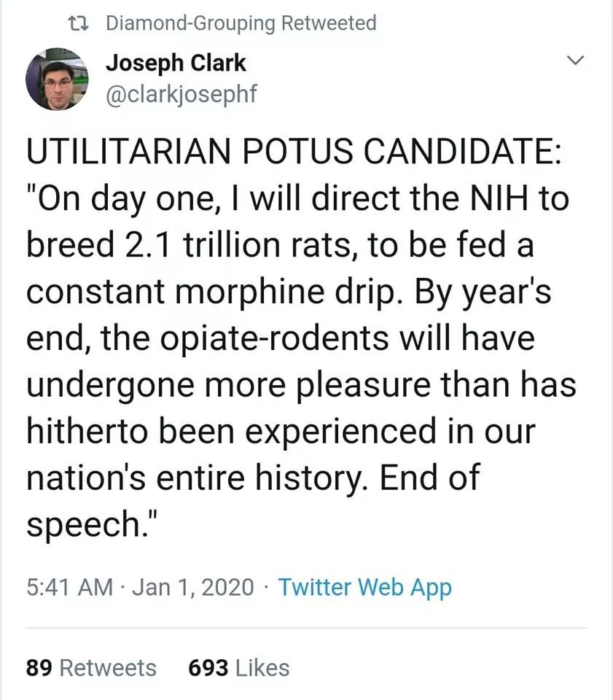Click the 5:41 AM timestamp

69,587
